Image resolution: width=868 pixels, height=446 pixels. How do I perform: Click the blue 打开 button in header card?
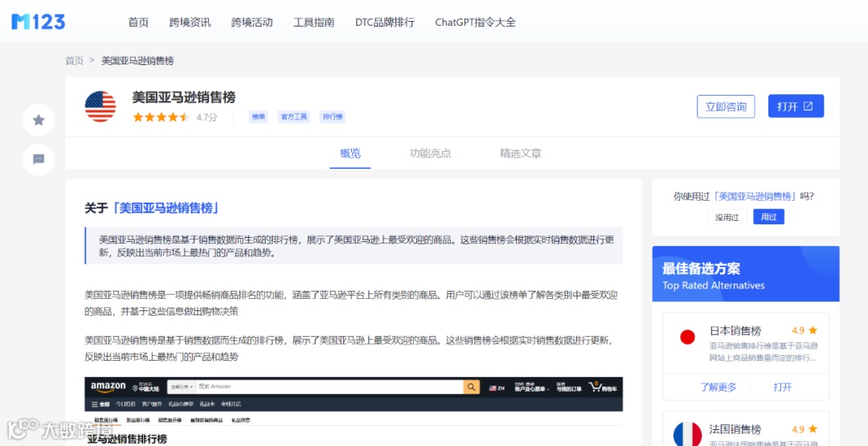796,106
